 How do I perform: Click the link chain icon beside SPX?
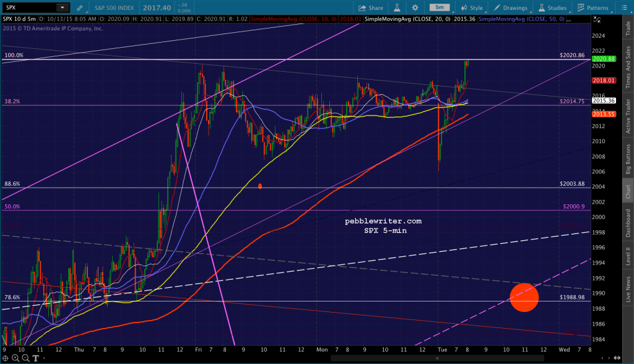click(x=80, y=7)
